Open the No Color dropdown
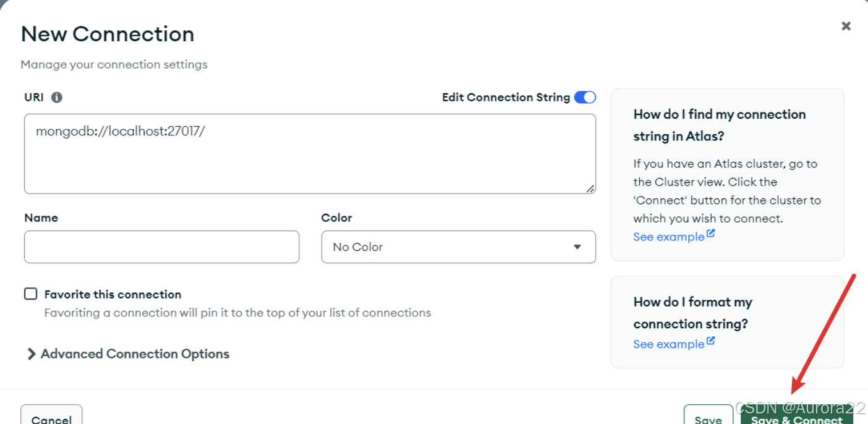Image resolution: width=868 pixels, height=424 pixels. [x=458, y=247]
